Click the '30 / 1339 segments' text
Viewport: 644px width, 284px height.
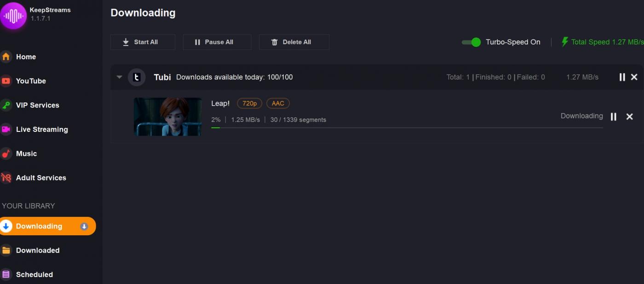[x=298, y=119]
